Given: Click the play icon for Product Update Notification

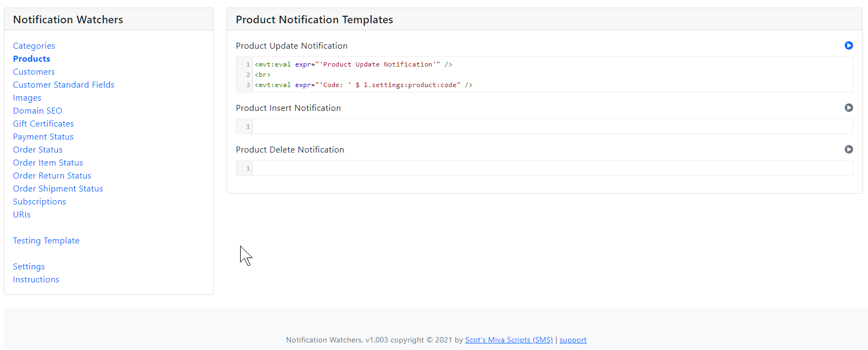Looking at the screenshot, I should pyautogui.click(x=849, y=46).
